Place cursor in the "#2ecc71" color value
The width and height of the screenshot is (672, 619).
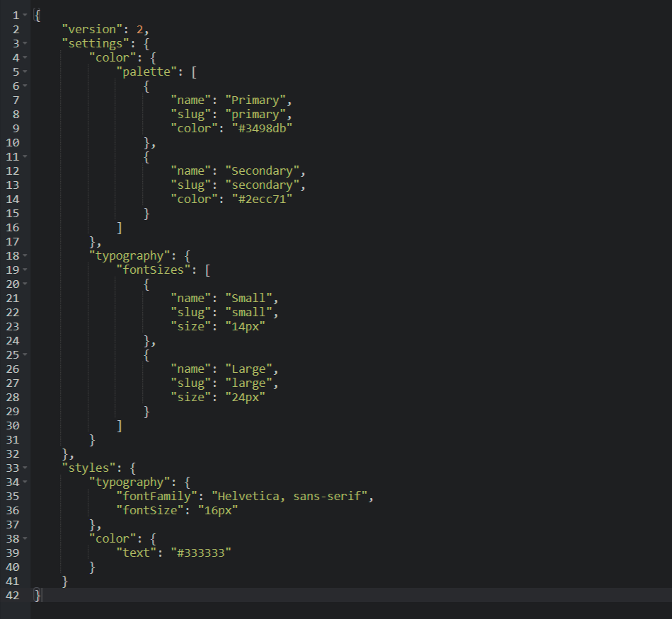[x=259, y=199]
